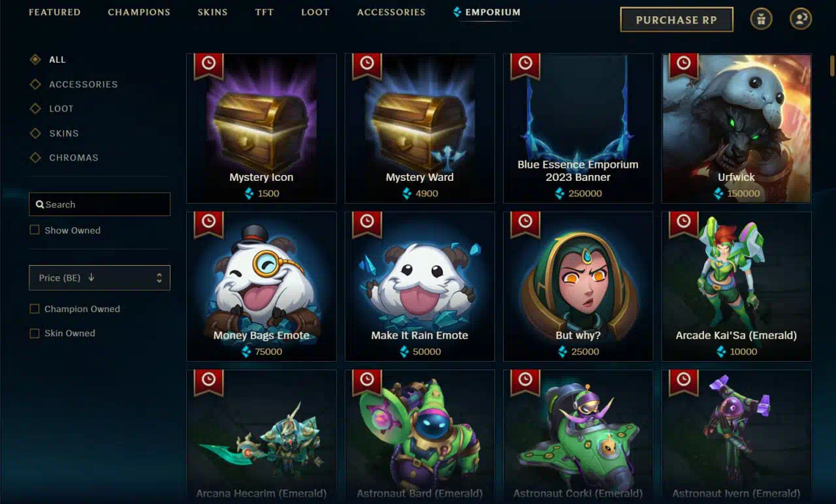Click the clock ribbon on But why?
This screenshot has width=836, height=504.
pyautogui.click(x=525, y=222)
